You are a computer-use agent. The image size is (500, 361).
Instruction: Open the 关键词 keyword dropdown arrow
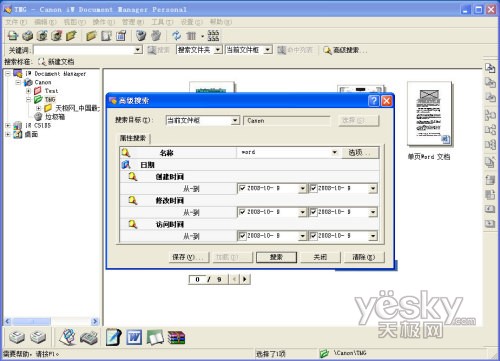pos(138,50)
